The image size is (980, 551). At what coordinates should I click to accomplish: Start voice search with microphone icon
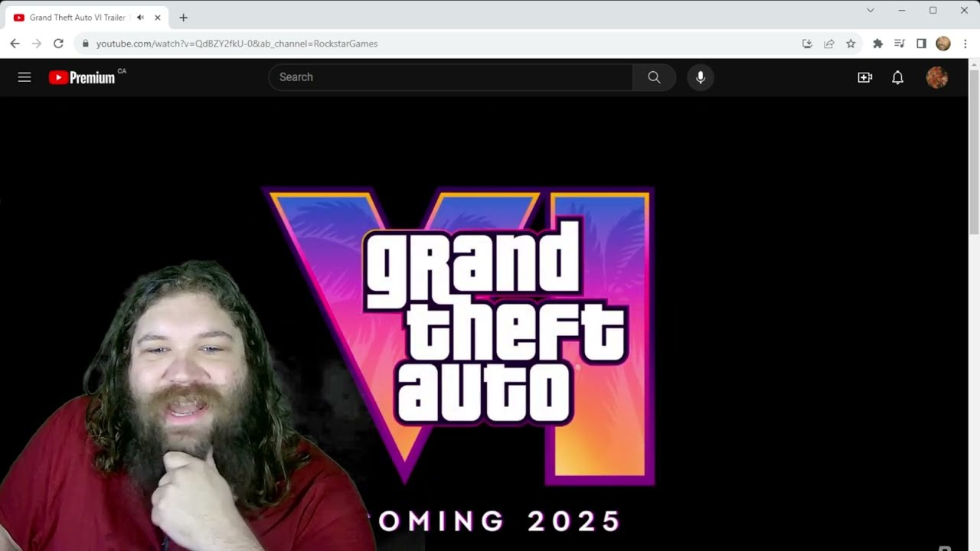coord(700,77)
